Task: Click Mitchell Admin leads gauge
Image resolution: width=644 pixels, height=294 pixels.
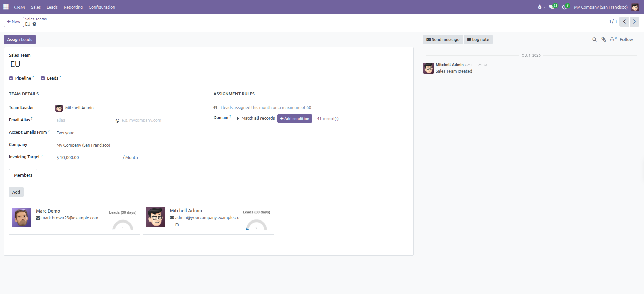Action: coord(256,225)
